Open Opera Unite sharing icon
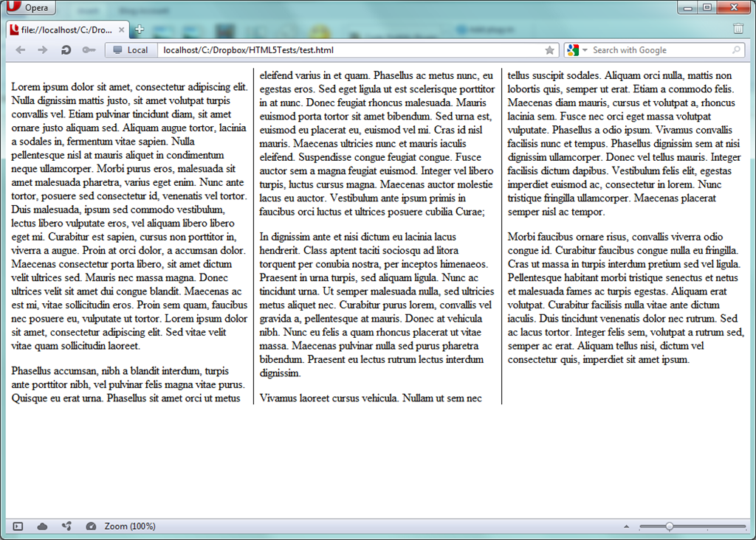This screenshot has width=756, height=540. 66,526
